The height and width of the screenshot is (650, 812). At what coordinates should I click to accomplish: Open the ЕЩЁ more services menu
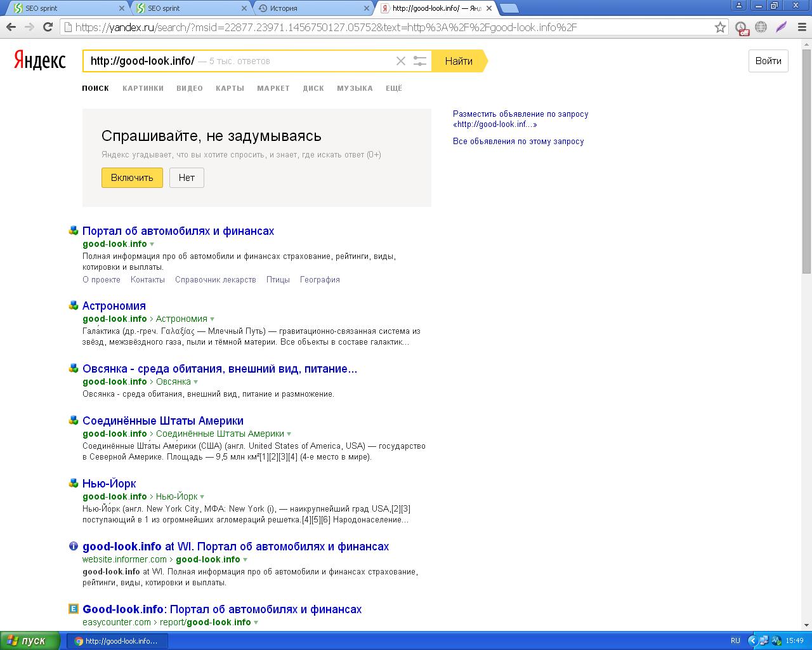click(x=394, y=88)
